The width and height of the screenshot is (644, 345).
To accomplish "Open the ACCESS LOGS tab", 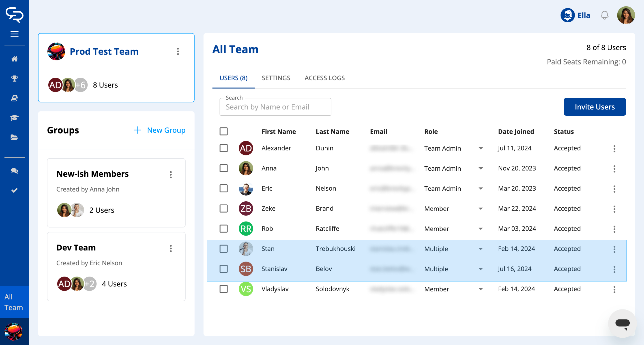I will pos(324,78).
